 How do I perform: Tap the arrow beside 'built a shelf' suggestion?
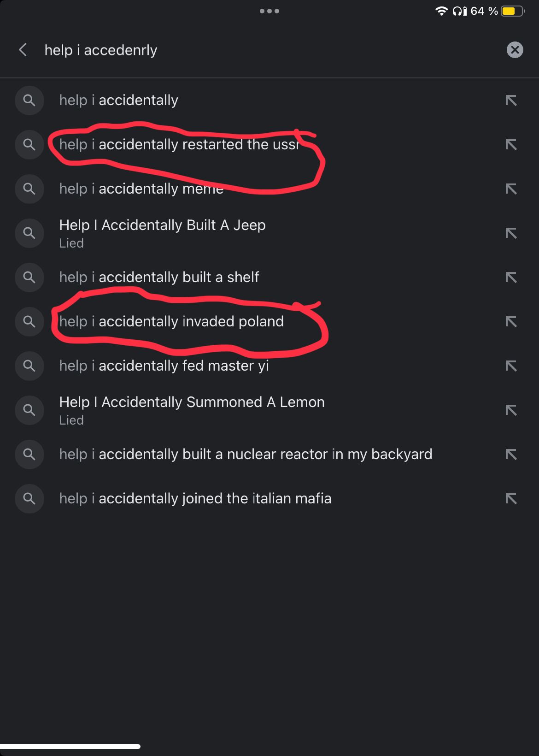tap(511, 278)
